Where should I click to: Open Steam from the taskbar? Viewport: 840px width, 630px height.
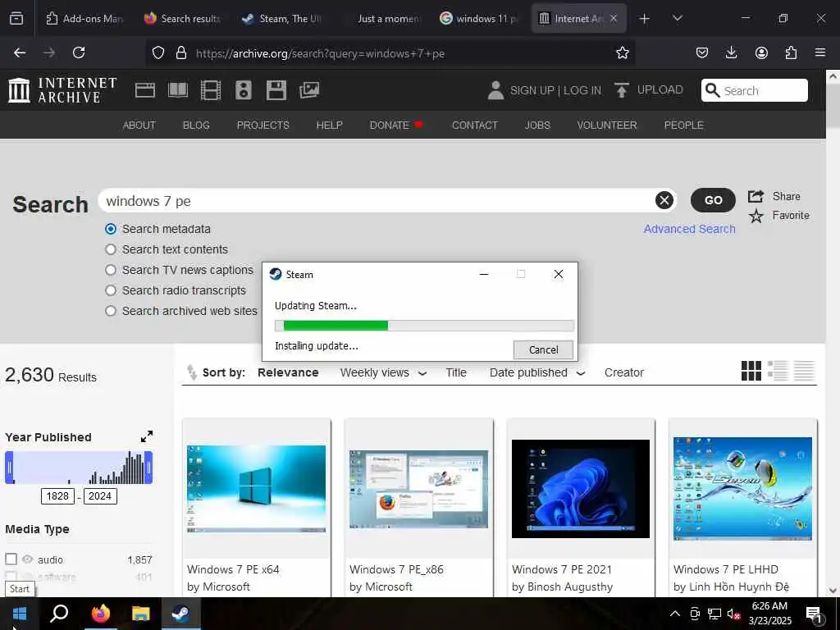coord(180,614)
